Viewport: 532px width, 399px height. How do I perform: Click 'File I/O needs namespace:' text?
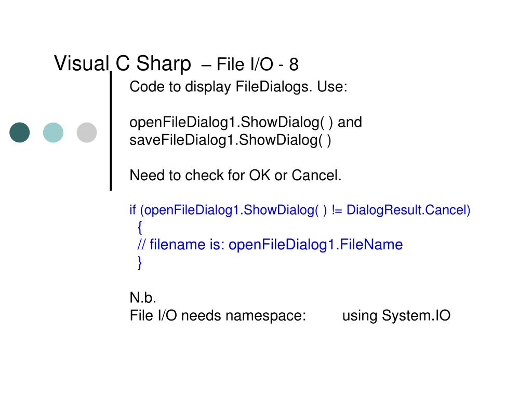[218, 315]
